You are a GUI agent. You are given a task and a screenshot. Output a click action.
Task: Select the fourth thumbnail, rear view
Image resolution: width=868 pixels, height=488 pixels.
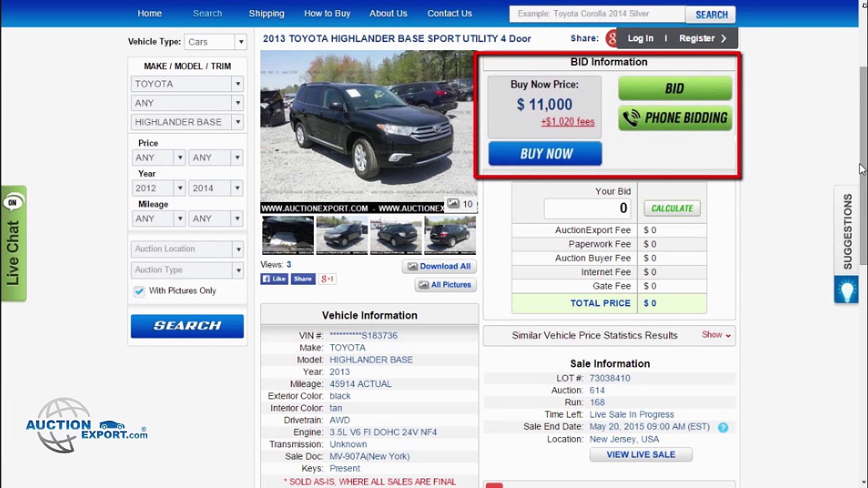coord(450,235)
